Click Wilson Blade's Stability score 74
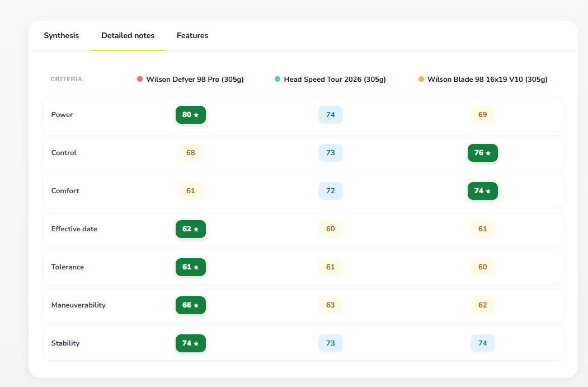The height and width of the screenshot is (387, 588). click(x=483, y=343)
